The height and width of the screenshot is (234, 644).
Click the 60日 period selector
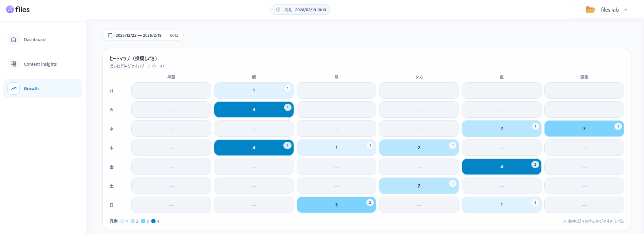(174, 35)
